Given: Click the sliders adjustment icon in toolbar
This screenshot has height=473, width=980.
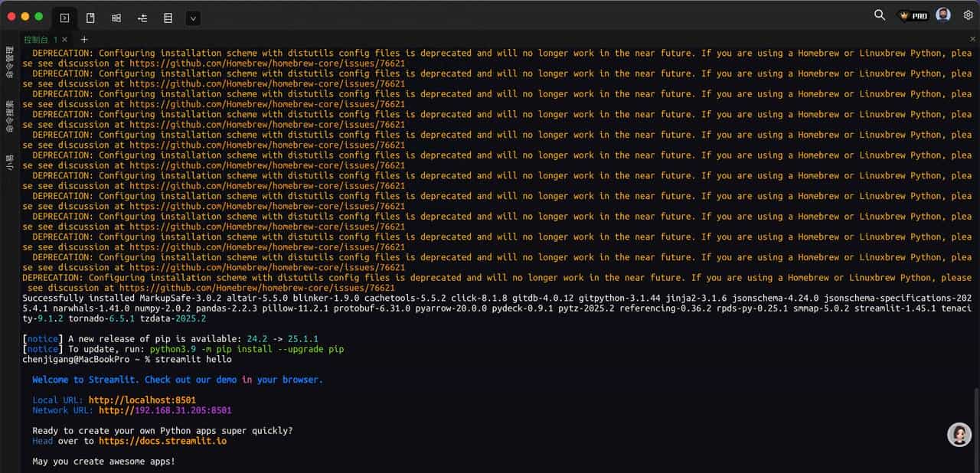Looking at the screenshot, I should (x=142, y=18).
